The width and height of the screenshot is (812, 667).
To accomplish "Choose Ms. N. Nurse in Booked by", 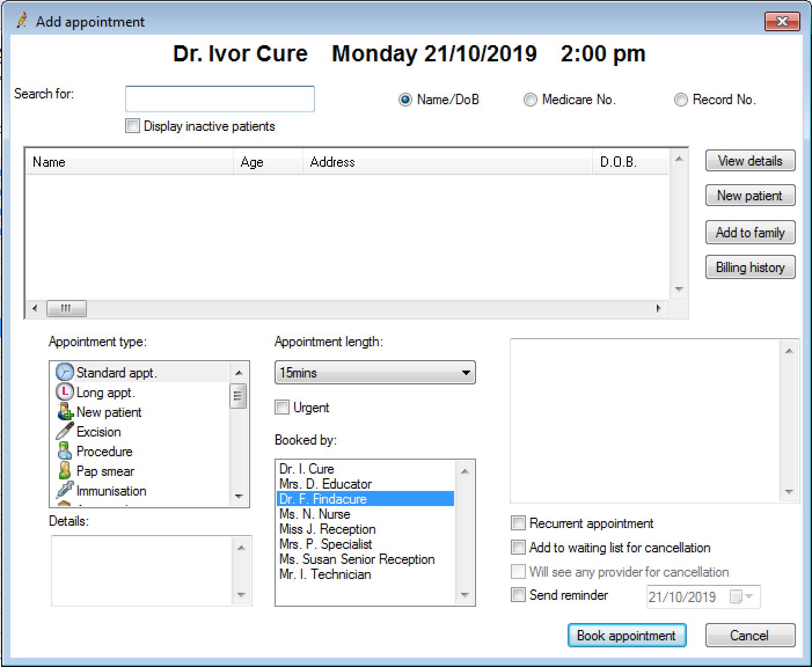I will point(314,514).
